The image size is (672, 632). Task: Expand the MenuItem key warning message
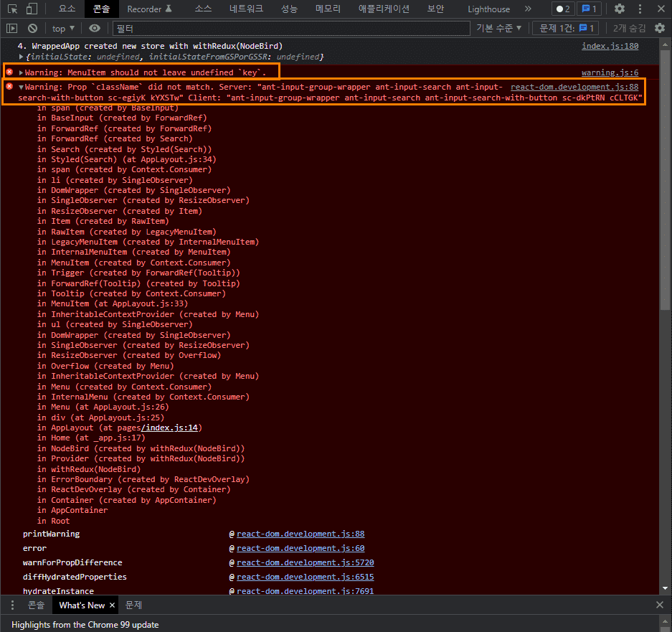pos(22,72)
